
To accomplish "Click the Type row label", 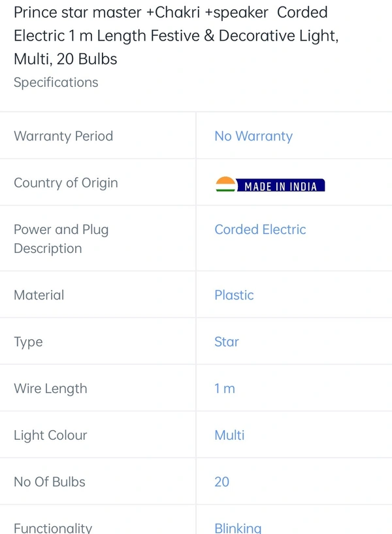I will tap(28, 342).
